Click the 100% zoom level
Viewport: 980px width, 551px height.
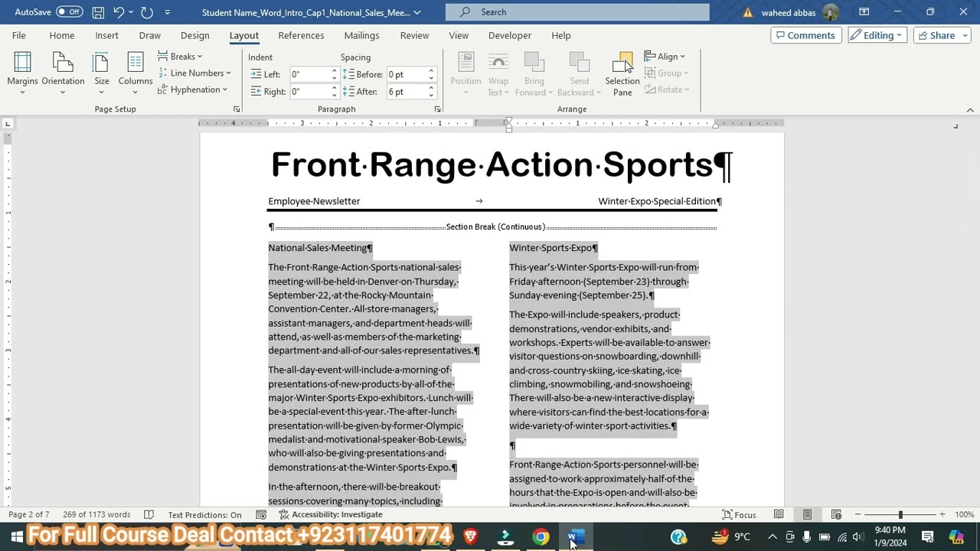click(964, 515)
